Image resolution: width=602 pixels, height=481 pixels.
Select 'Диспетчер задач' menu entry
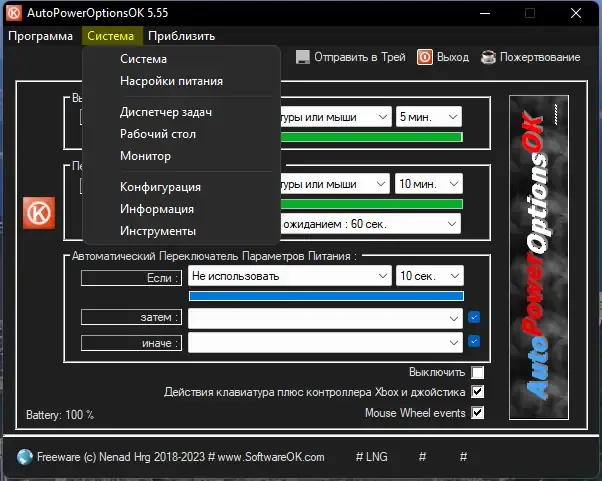[x=166, y=112]
